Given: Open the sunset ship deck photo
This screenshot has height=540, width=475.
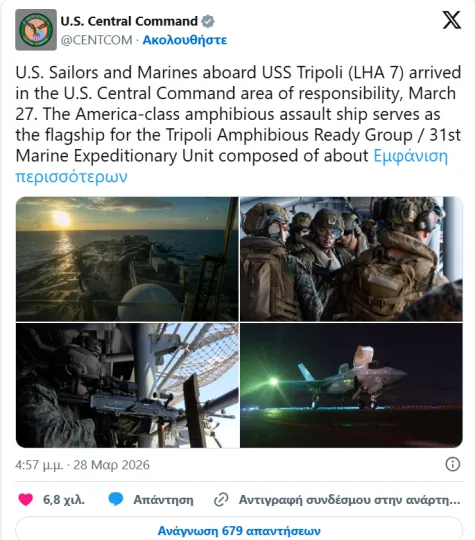Looking at the screenshot, I should 127,259.
